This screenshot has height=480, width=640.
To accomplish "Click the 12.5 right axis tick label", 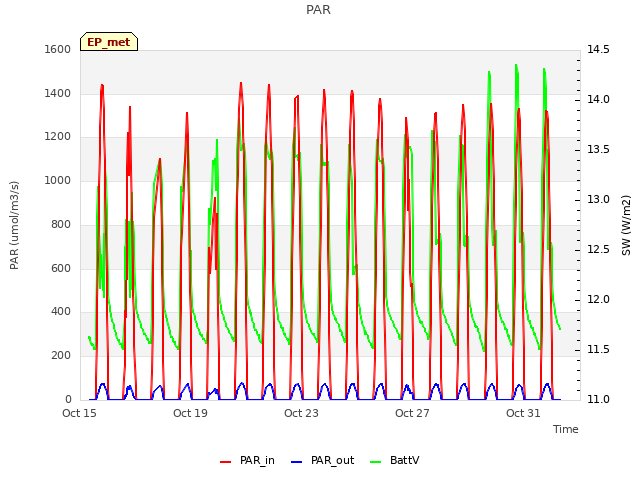I will click(x=598, y=249).
